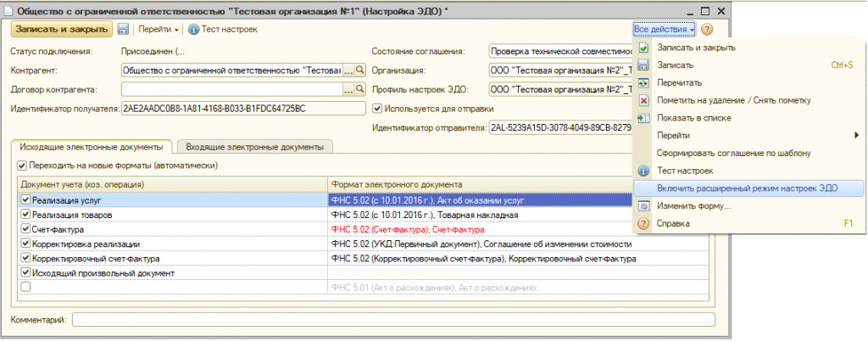868x342 pixels.
Task: Open the Перейти dropdown in toolbar
Action: click(x=159, y=30)
